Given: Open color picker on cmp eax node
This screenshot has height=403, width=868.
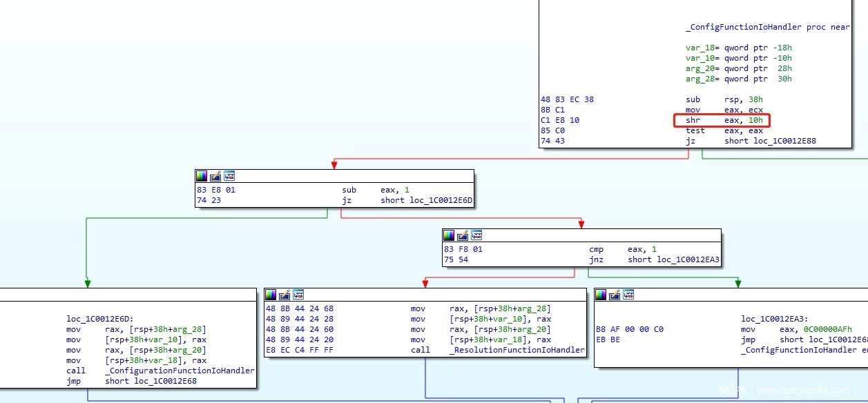Looking at the screenshot, I should click(x=449, y=235).
